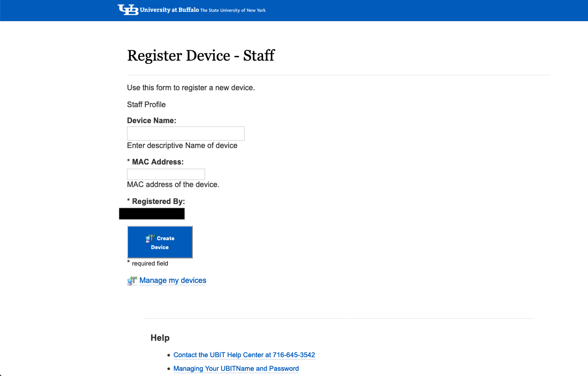Click the required field note

150,264
